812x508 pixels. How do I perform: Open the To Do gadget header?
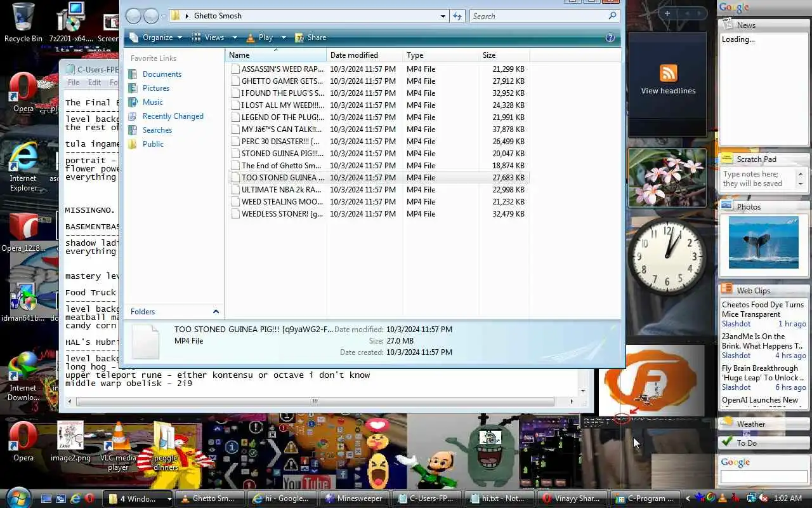(x=764, y=443)
